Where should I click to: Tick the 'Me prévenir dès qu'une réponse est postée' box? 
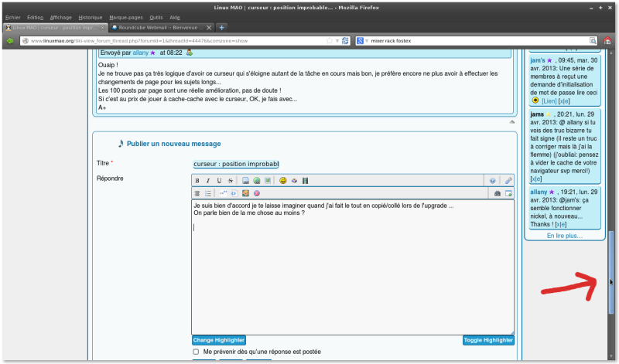pos(196,352)
